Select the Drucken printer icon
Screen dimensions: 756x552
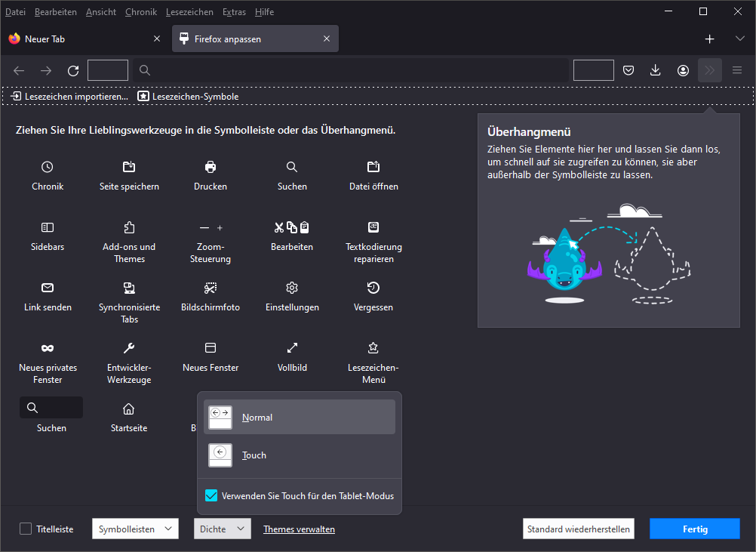(211, 167)
